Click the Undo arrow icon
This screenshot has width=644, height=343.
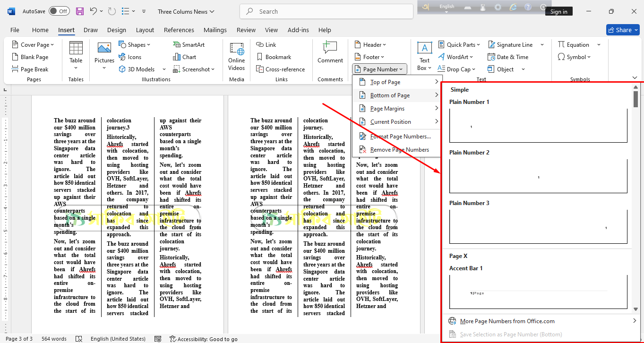point(94,11)
